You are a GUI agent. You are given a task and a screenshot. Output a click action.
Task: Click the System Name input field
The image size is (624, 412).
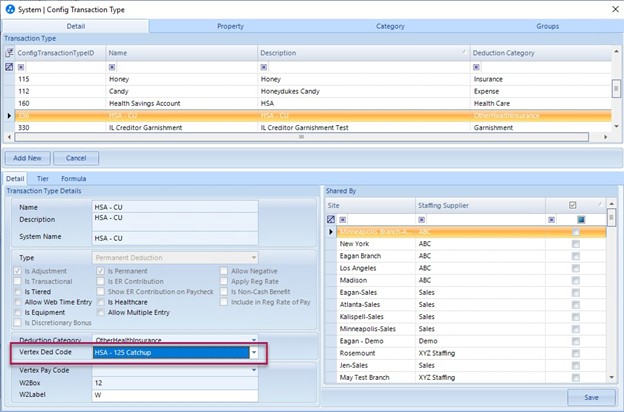click(175, 238)
